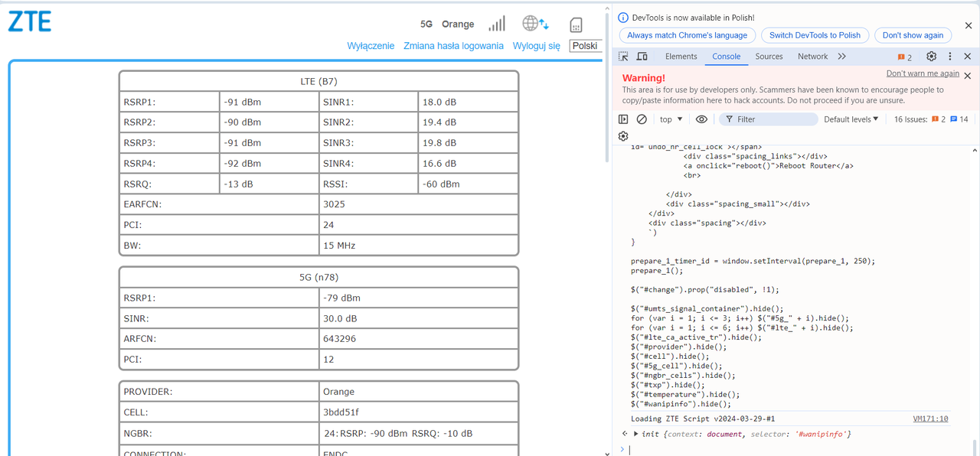This screenshot has width=980, height=456.
Task: Click the signal strength bars icon
Action: 497,24
